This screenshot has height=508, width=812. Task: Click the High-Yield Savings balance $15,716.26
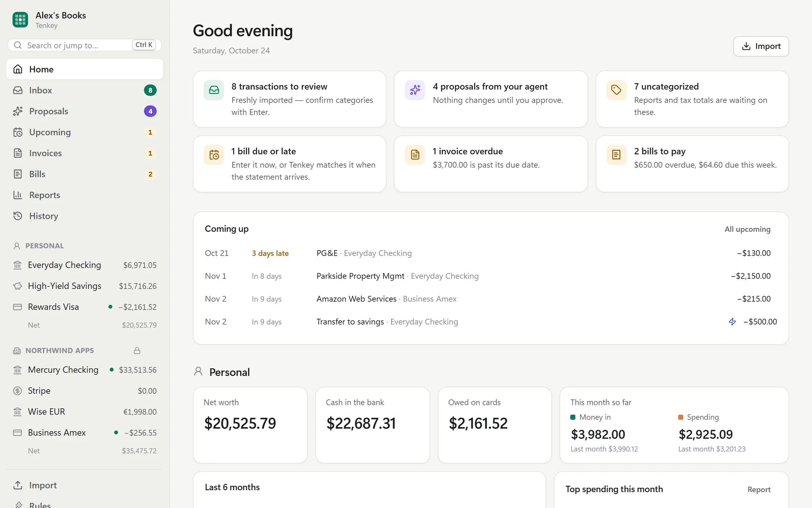138,286
